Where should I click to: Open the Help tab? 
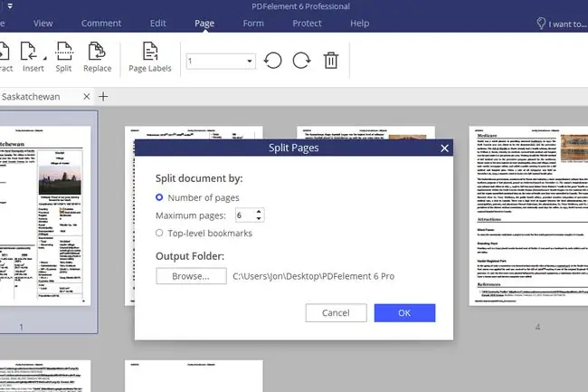point(360,24)
